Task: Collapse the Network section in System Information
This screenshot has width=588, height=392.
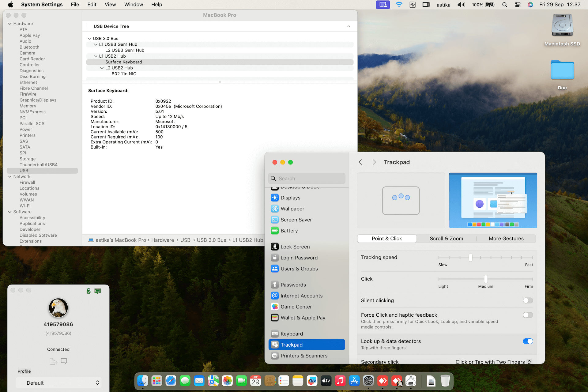Action: pyautogui.click(x=10, y=176)
